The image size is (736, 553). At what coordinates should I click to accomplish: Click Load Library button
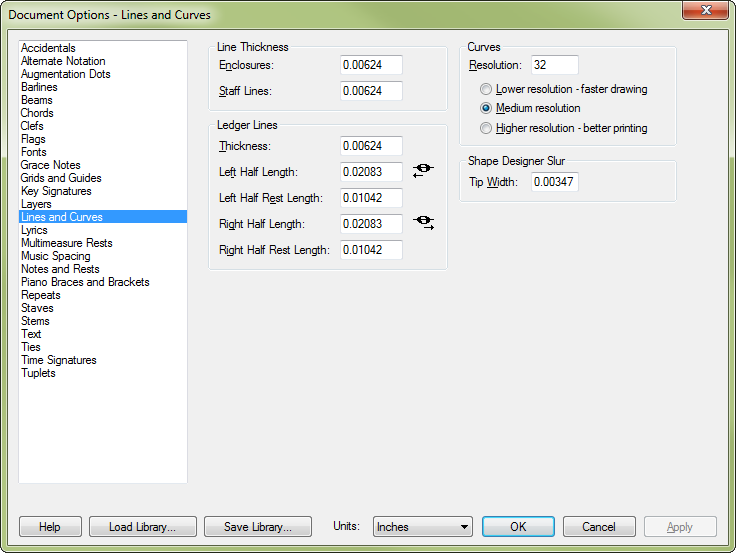143,527
